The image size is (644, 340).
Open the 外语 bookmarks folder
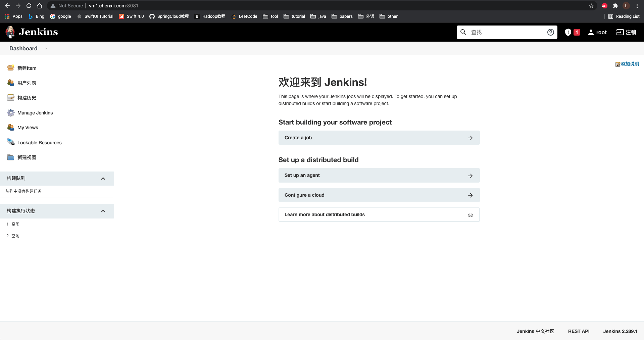(x=366, y=16)
